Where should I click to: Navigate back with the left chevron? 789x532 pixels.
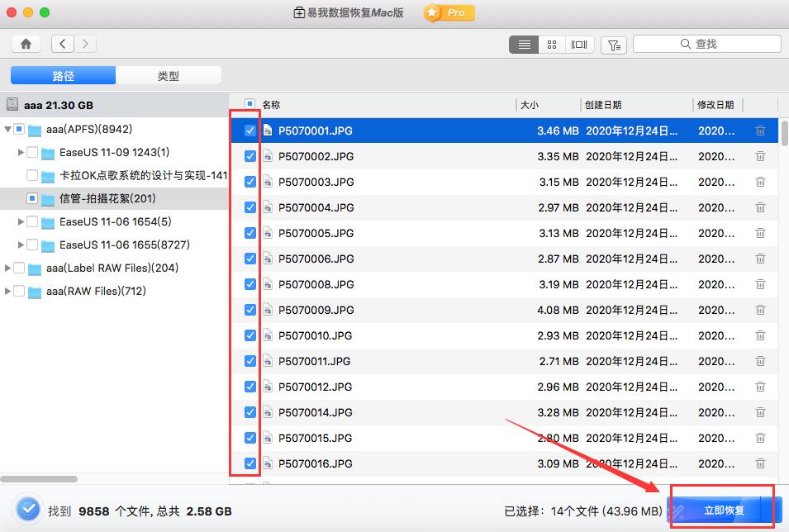pyautogui.click(x=64, y=44)
